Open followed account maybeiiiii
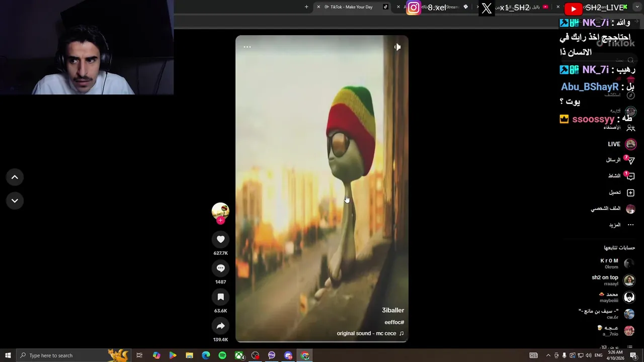 (x=617, y=297)
